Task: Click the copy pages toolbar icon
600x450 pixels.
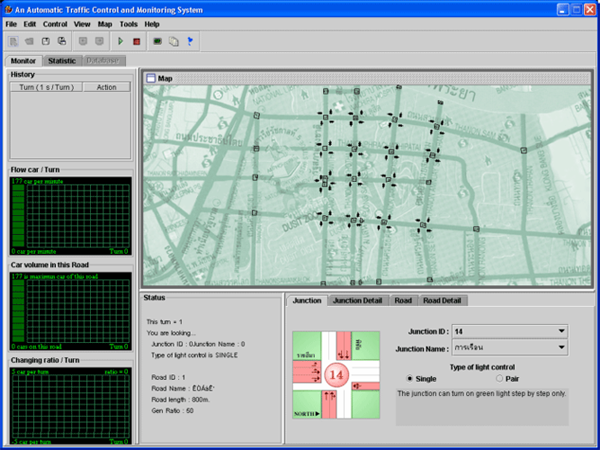Action: [173, 41]
